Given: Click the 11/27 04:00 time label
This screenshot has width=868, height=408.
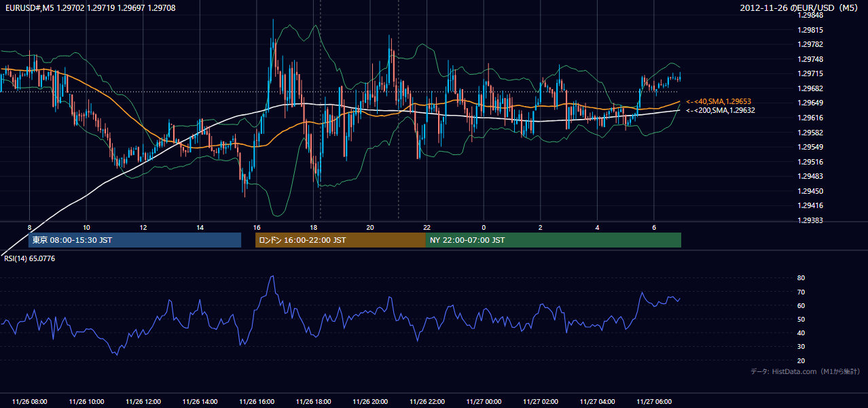Looking at the screenshot, I should click(x=596, y=401).
